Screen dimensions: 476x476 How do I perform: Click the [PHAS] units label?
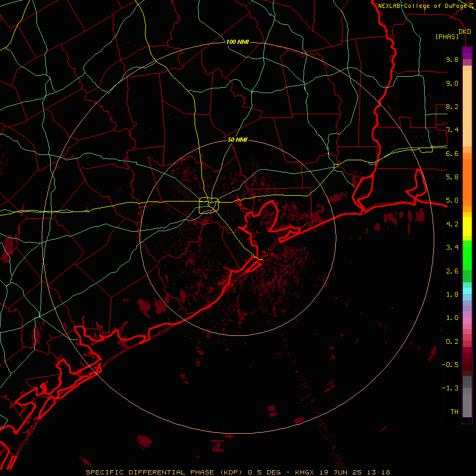click(447, 36)
